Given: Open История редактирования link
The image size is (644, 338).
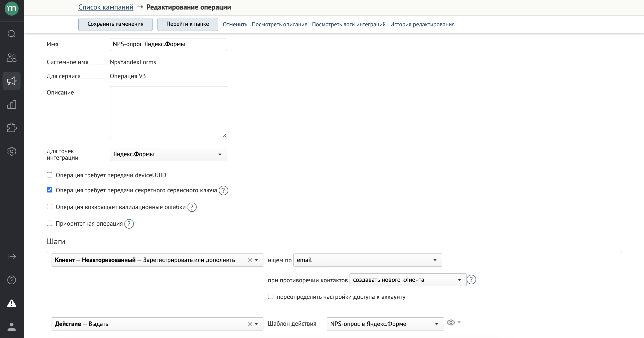Looking at the screenshot, I should tap(422, 24).
